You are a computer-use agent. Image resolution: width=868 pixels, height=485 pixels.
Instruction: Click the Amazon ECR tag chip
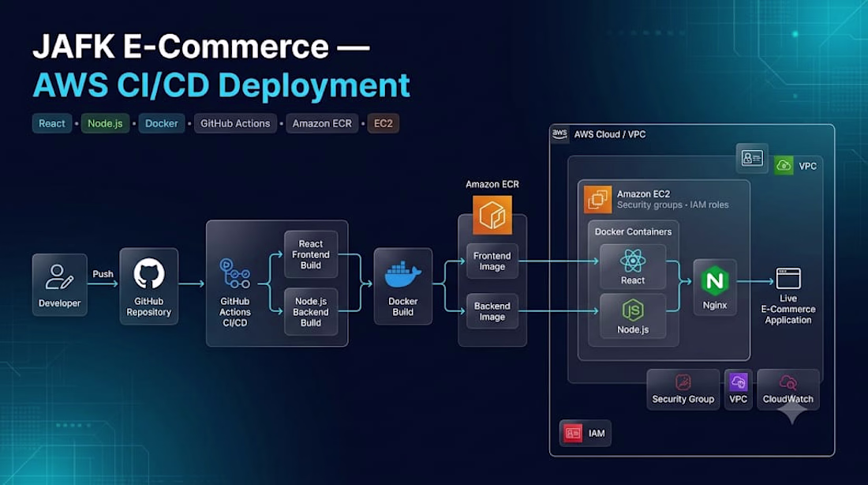[322, 123]
